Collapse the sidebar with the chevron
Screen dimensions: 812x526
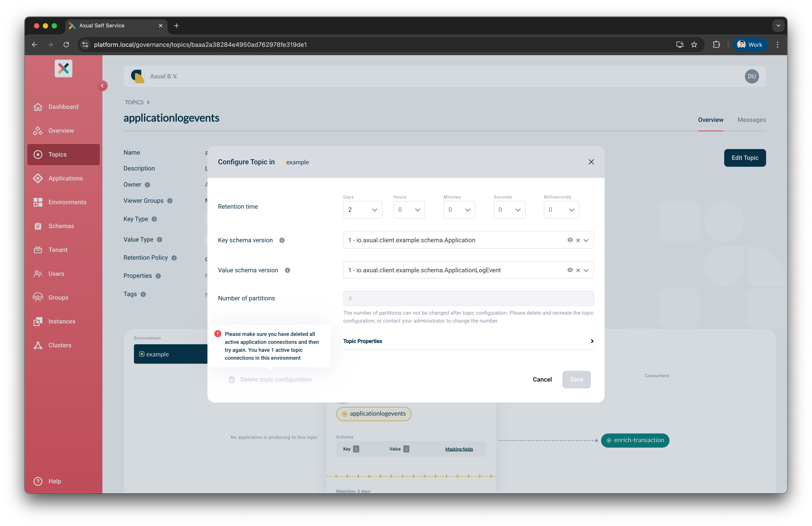102,86
